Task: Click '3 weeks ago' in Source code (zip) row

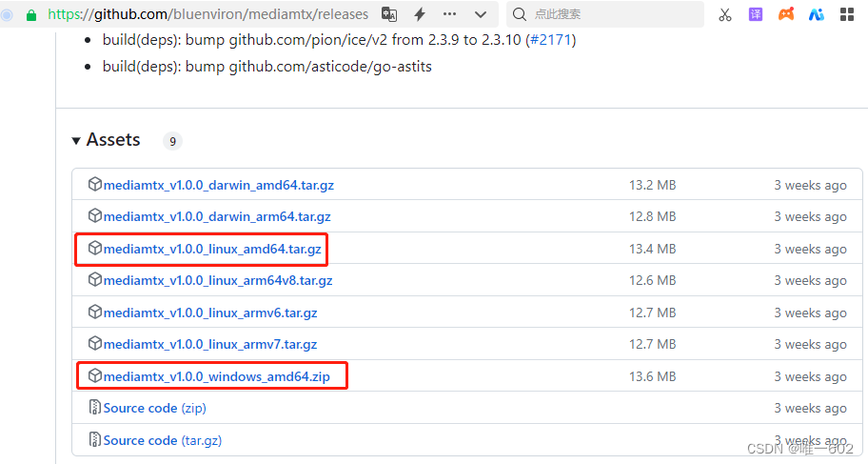Action: click(x=810, y=409)
